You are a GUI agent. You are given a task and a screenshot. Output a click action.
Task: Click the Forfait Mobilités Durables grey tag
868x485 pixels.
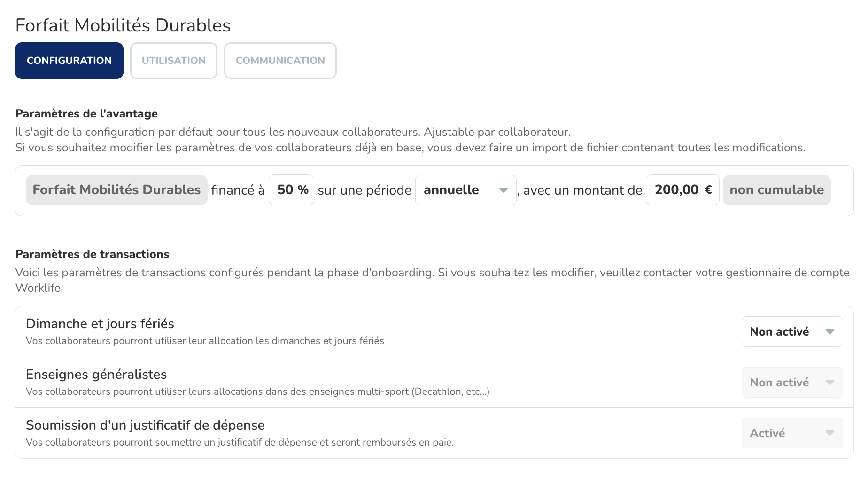pos(116,190)
